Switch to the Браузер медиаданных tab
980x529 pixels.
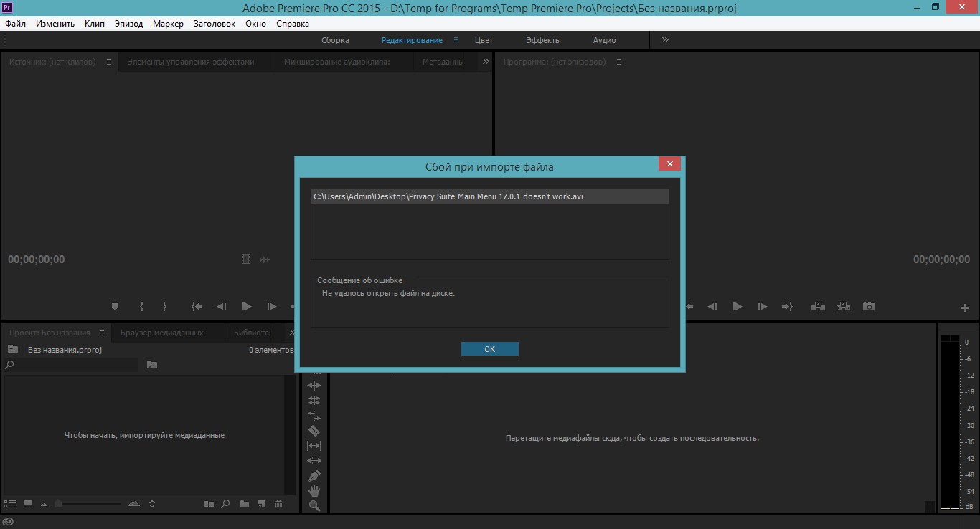click(x=161, y=333)
